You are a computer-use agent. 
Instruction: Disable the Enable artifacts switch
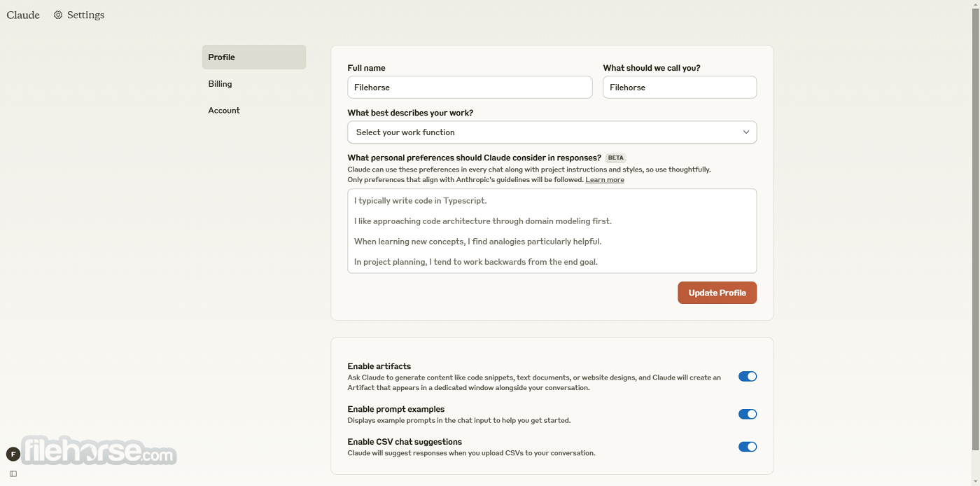[748, 377]
